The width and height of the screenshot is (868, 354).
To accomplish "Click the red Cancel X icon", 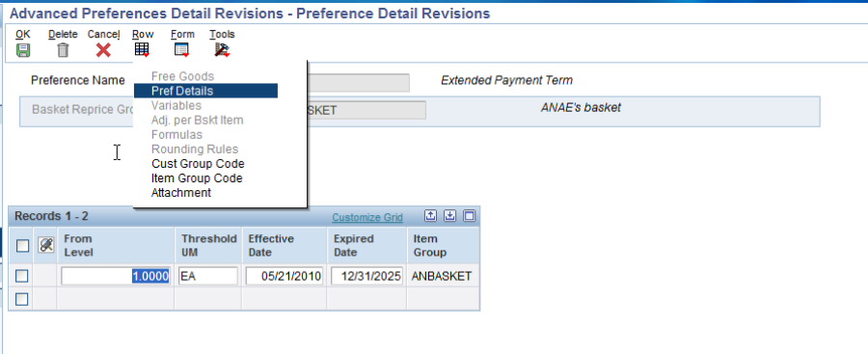I will [x=103, y=50].
